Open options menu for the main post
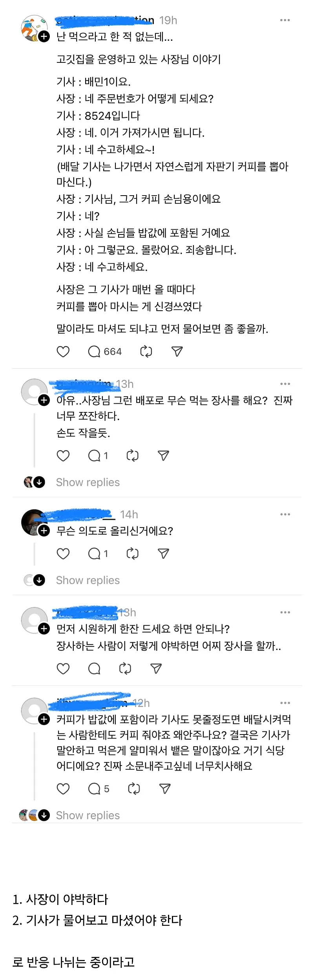This screenshot has height=980, width=314. 285,20
